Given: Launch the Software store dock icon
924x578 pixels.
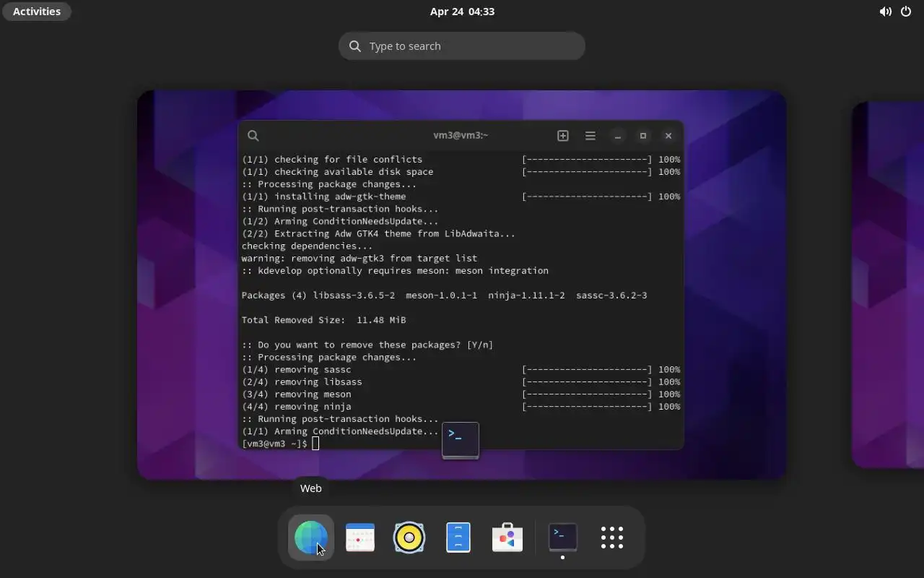Looking at the screenshot, I should (x=507, y=538).
